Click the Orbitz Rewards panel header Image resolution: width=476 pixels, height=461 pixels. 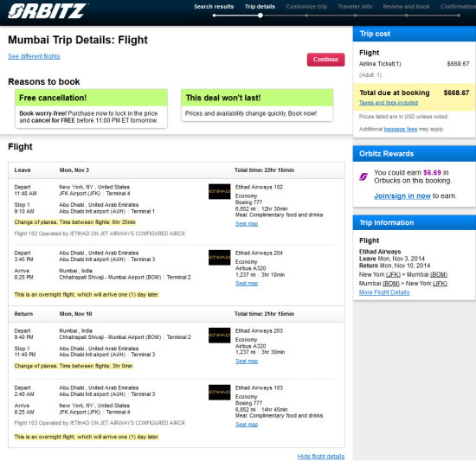pos(415,153)
